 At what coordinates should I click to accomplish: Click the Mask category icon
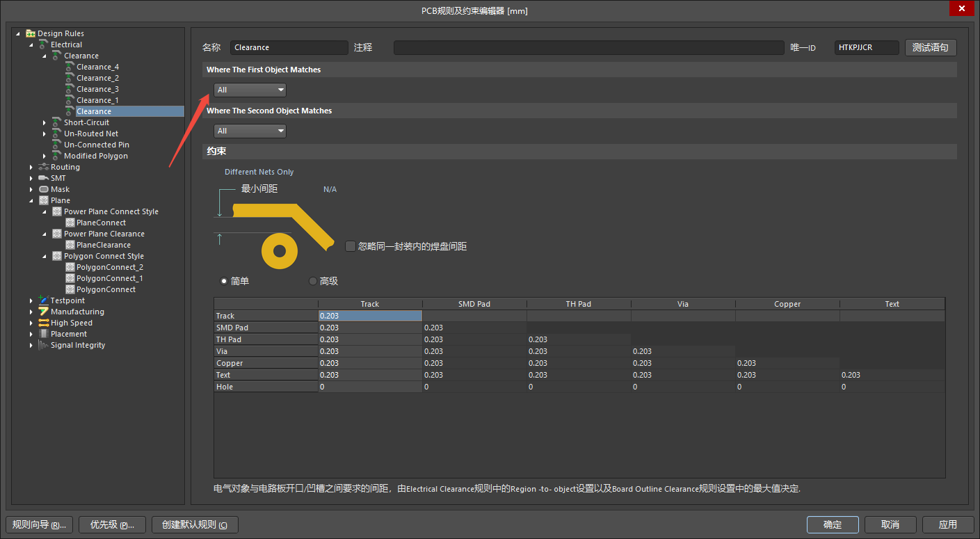click(x=44, y=189)
